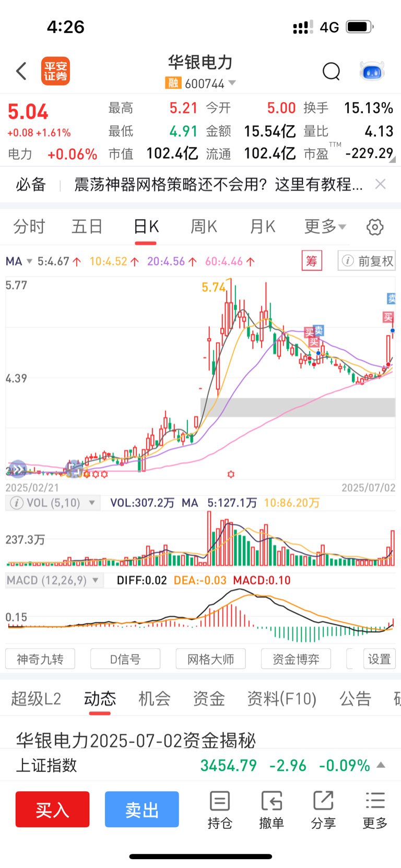The height and width of the screenshot is (868, 401).
Task: Switch to 月K chart tab
Action: (262, 227)
